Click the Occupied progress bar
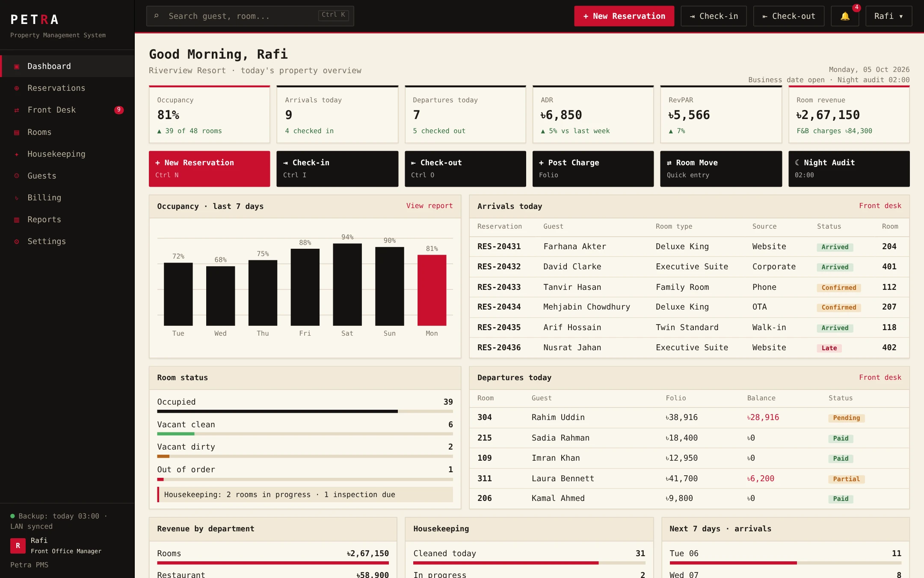Viewport: 924px width, 578px height. [305, 411]
